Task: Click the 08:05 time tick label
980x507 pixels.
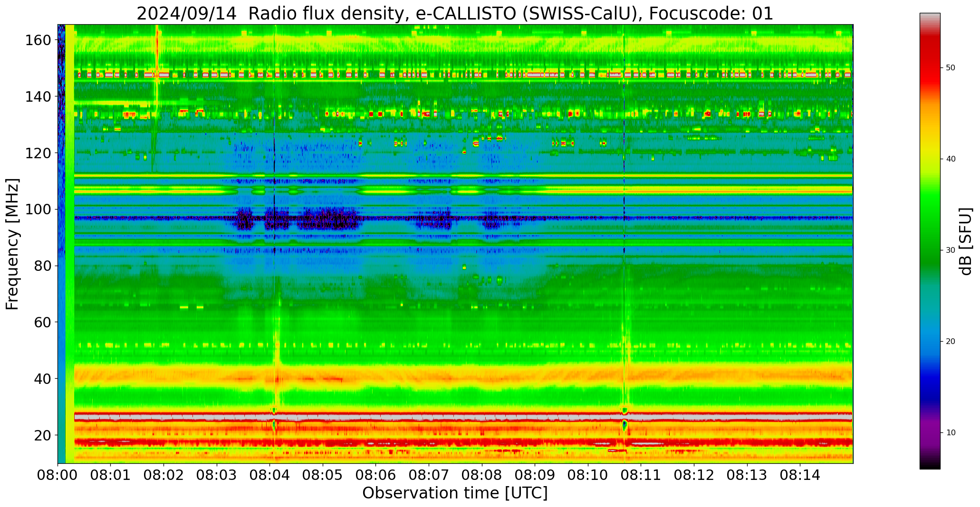Action: (x=323, y=475)
